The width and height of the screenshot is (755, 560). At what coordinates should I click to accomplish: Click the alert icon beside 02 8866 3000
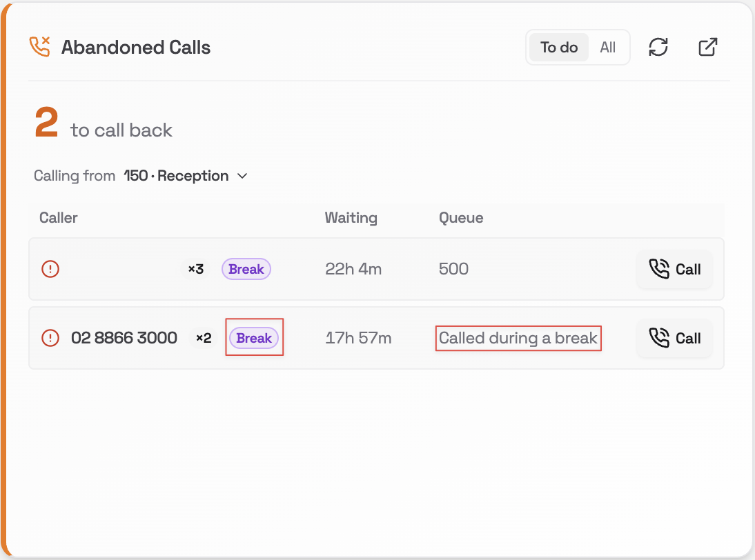coord(50,338)
